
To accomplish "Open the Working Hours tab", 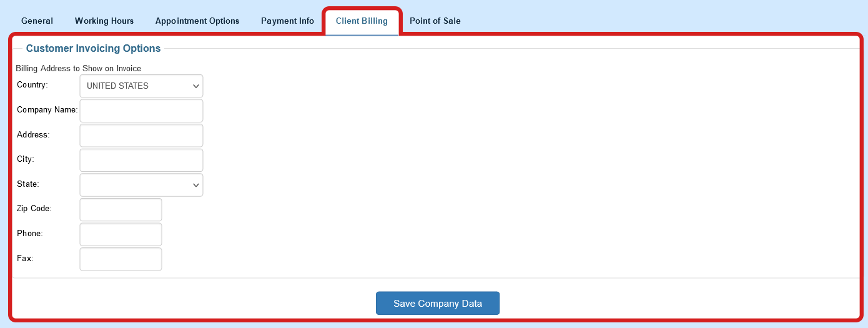I will click(104, 21).
